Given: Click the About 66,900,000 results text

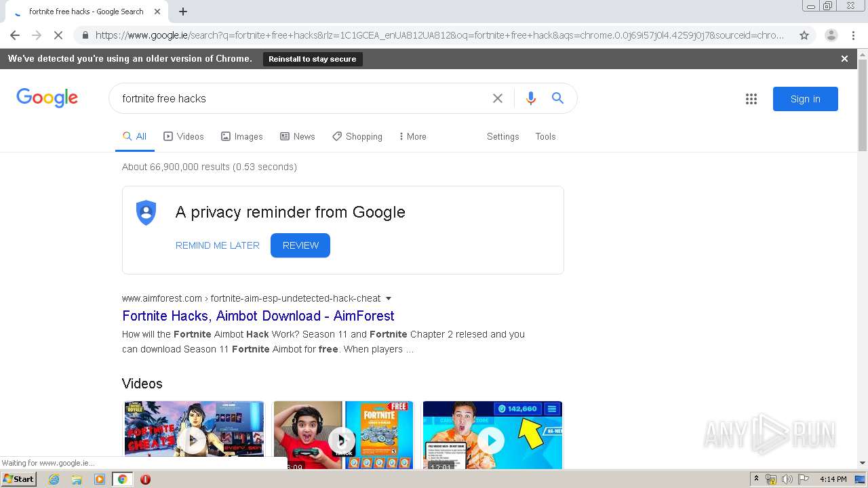Looking at the screenshot, I should point(210,167).
